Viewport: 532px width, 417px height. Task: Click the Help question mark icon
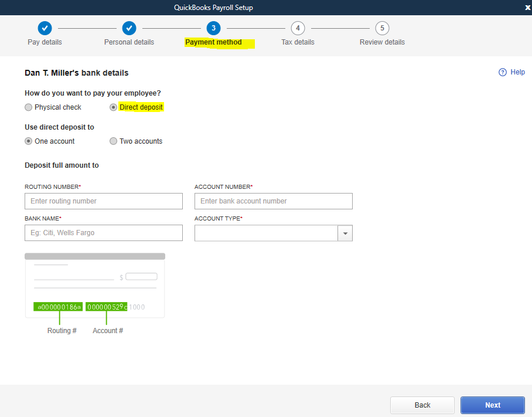(502, 72)
